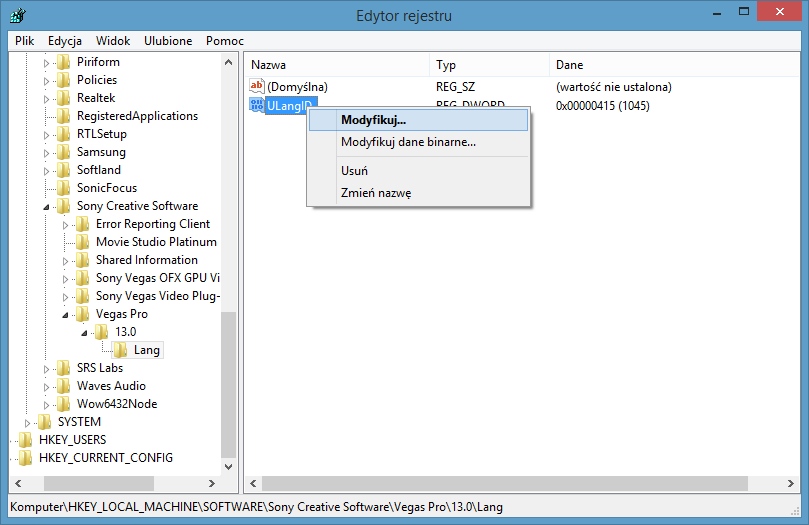Expand the Piriform tree node
The height and width of the screenshot is (525, 809).
(x=46, y=63)
